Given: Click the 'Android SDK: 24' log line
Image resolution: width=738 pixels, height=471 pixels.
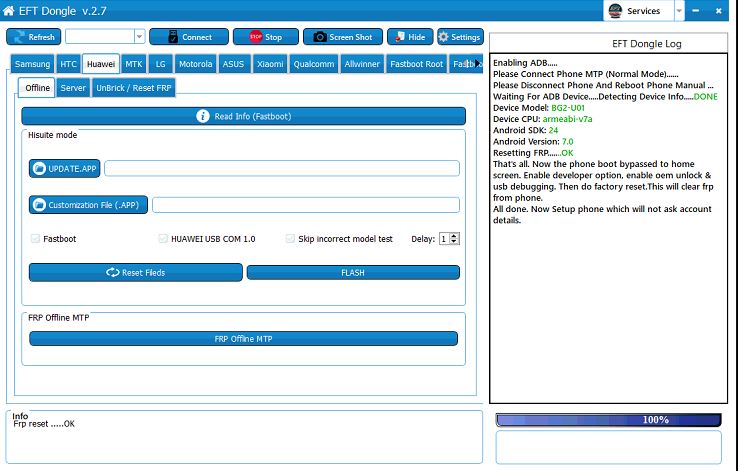Looking at the screenshot, I should point(525,130).
